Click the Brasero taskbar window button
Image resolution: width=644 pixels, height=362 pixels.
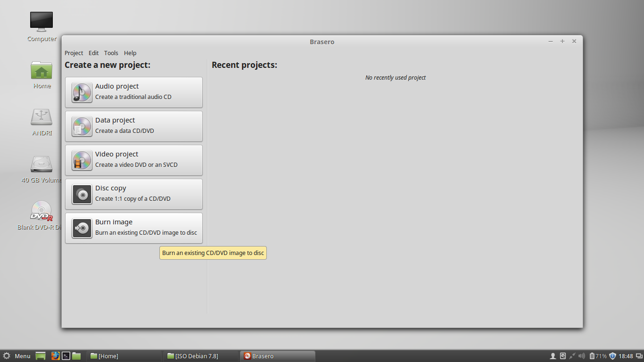277,356
